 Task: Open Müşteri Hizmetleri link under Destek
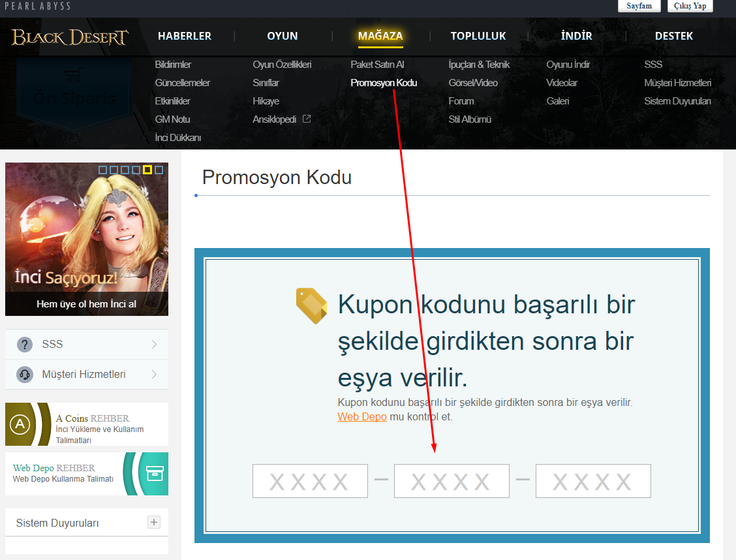pos(677,83)
